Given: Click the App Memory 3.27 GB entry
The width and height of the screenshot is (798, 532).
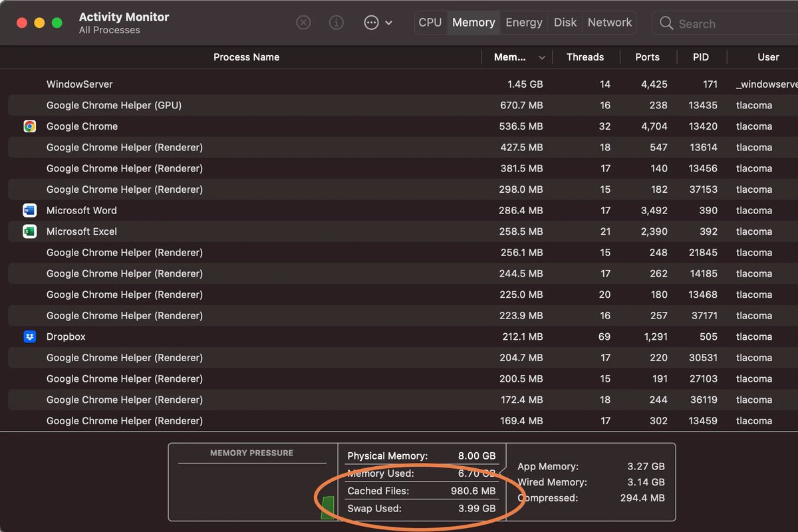Looking at the screenshot, I should (x=591, y=467).
